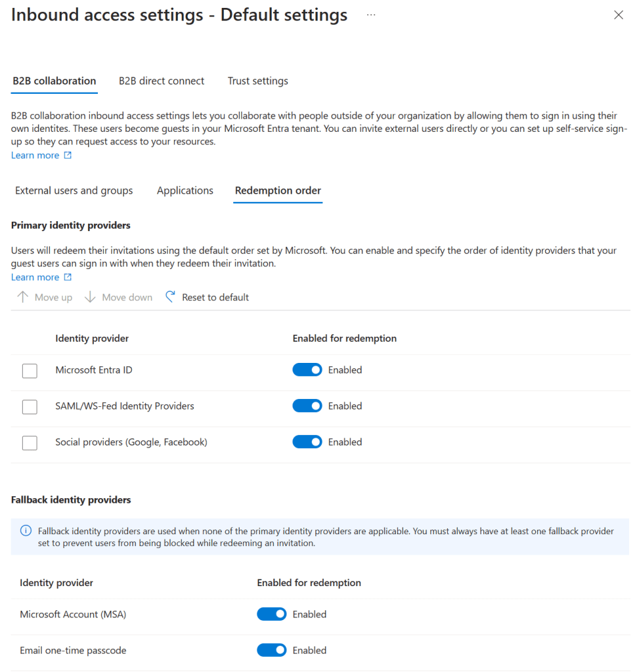Disable Microsoft Account (MSA) fallback toggle

272,615
